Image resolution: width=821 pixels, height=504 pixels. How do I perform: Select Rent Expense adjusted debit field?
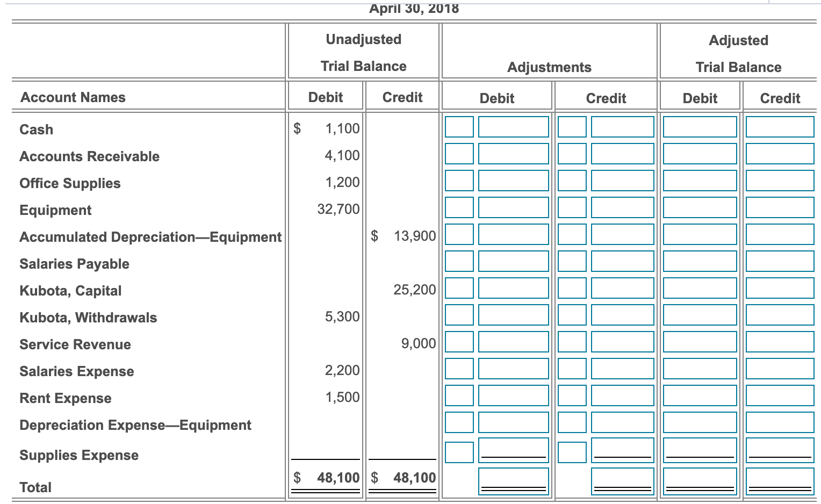tap(700, 395)
